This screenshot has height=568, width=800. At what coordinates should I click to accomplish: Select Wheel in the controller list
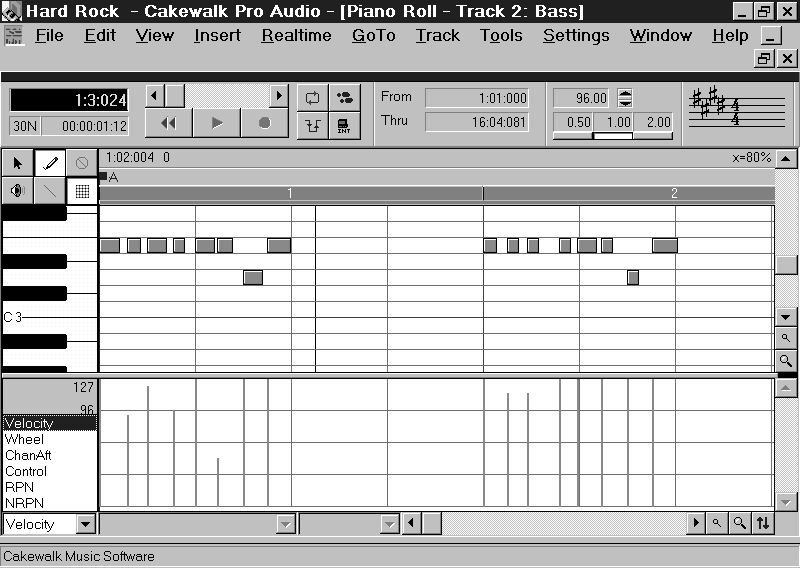click(50, 439)
